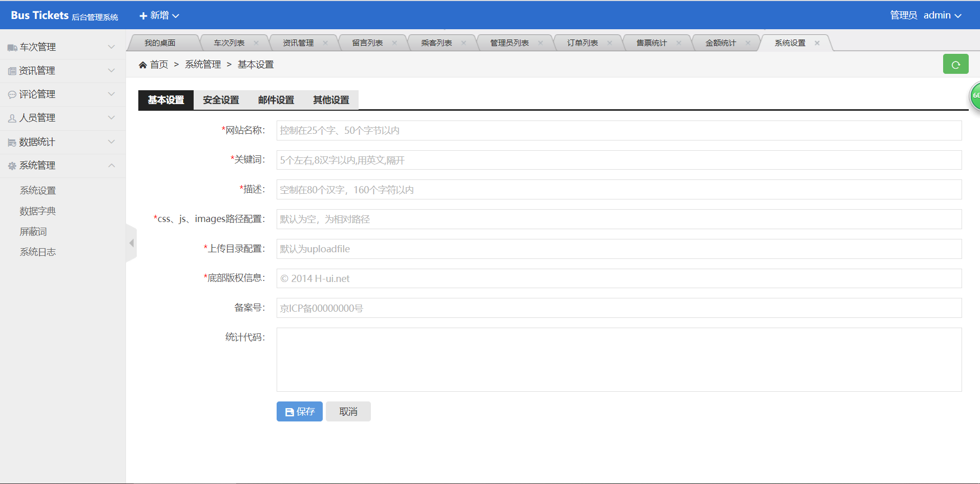Click the comment bubble icon beside 评论管理
This screenshot has width=980, height=484.
pos(12,94)
